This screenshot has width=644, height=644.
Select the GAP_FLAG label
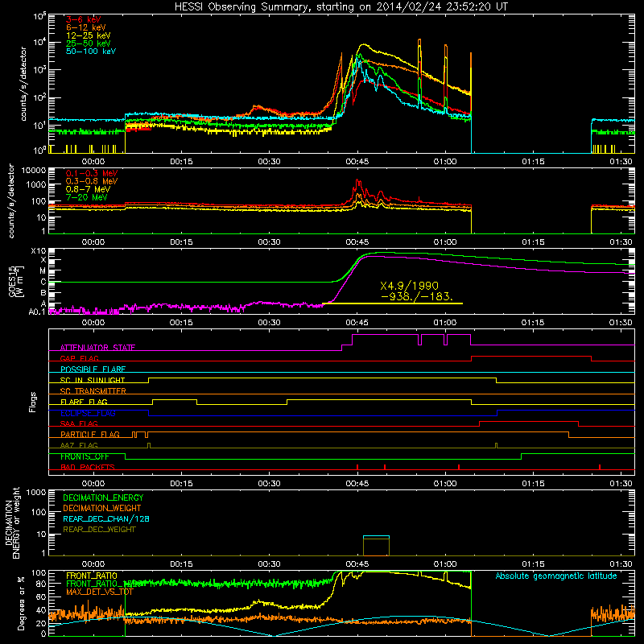(x=79, y=358)
